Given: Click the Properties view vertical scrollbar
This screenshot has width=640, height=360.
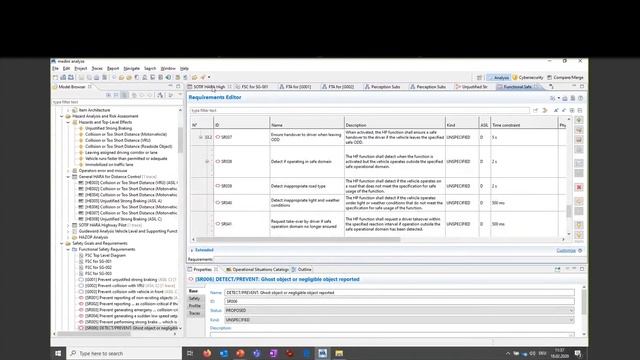Looking at the screenshot, I should pyautogui.click(x=584, y=302).
